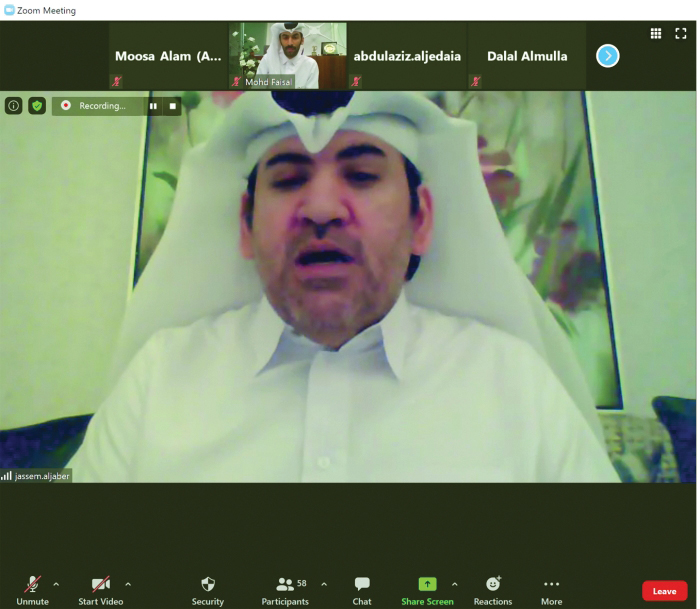Open the Reactions menu
Screen dimensions: 700x609
click(x=493, y=590)
